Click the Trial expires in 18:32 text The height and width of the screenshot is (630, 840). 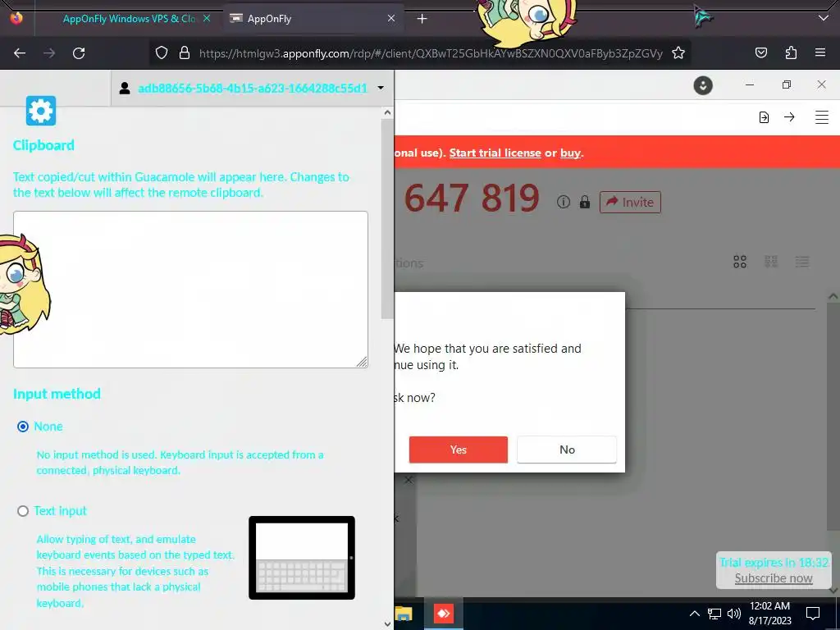(x=774, y=563)
